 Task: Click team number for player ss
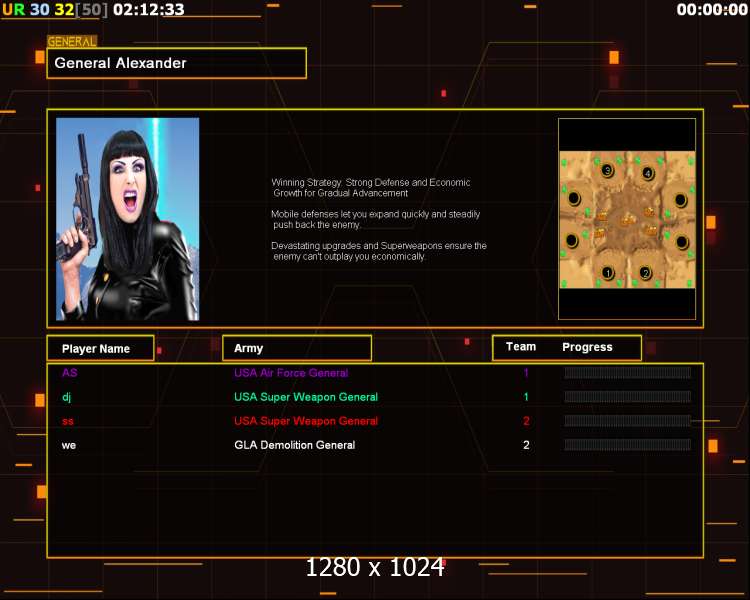coord(526,421)
